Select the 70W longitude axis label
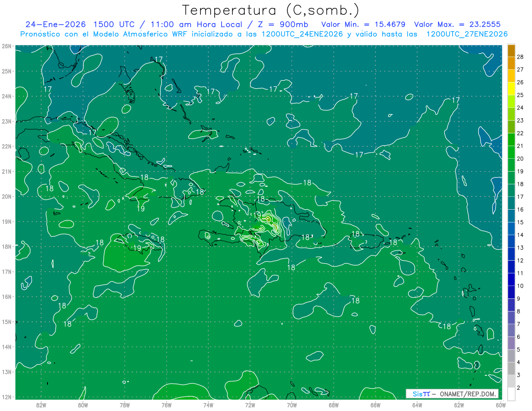This screenshot has height=411, width=532. point(292,405)
